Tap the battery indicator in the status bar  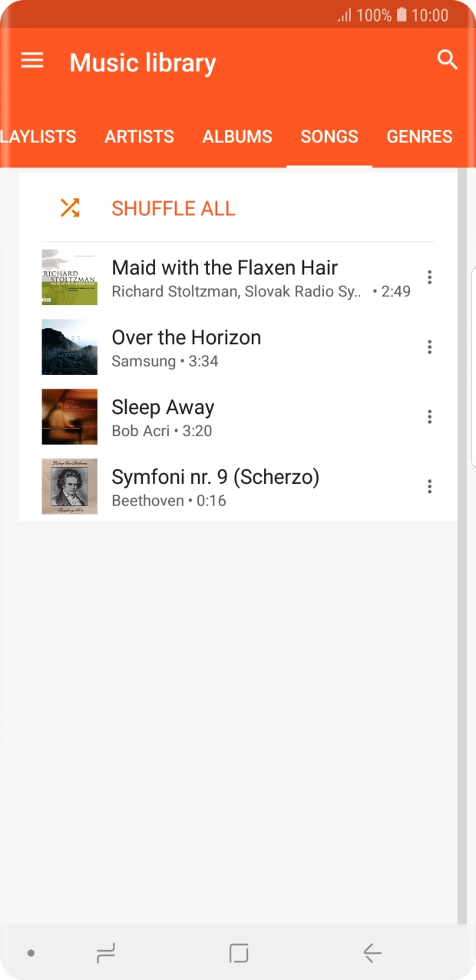tap(400, 15)
